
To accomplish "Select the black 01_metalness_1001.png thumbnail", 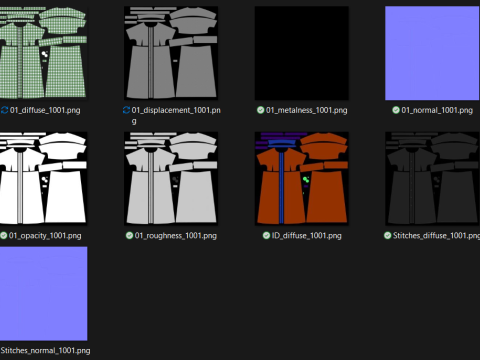I will point(302,53).
